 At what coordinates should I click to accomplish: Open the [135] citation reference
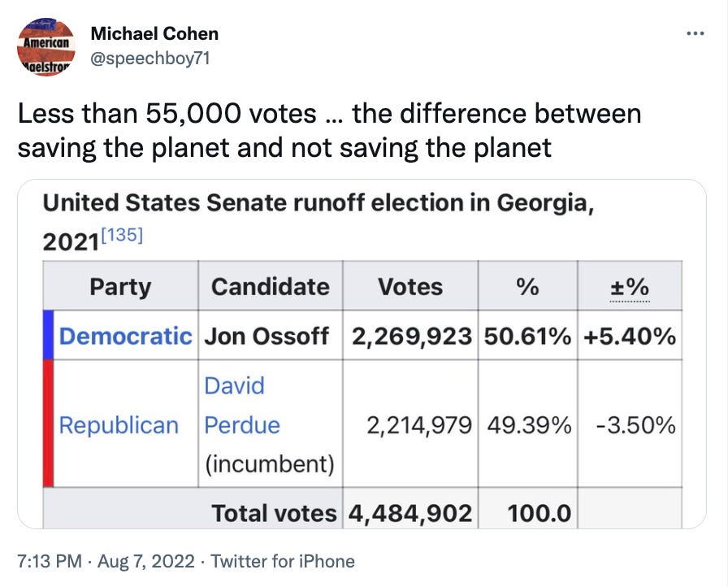point(124,237)
